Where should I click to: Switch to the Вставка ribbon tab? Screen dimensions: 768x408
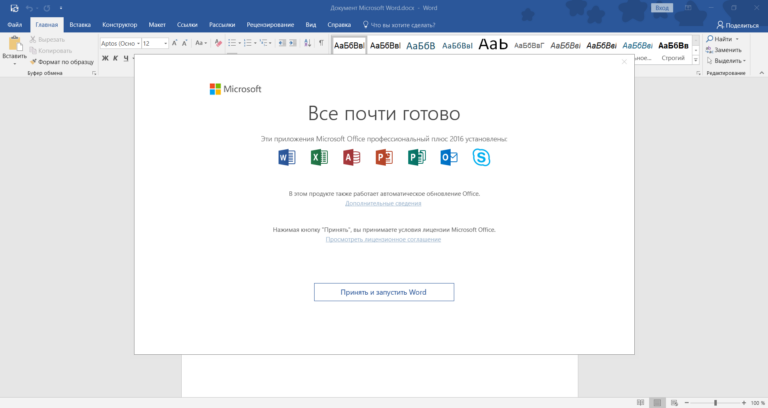pyautogui.click(x=80, y=24)
